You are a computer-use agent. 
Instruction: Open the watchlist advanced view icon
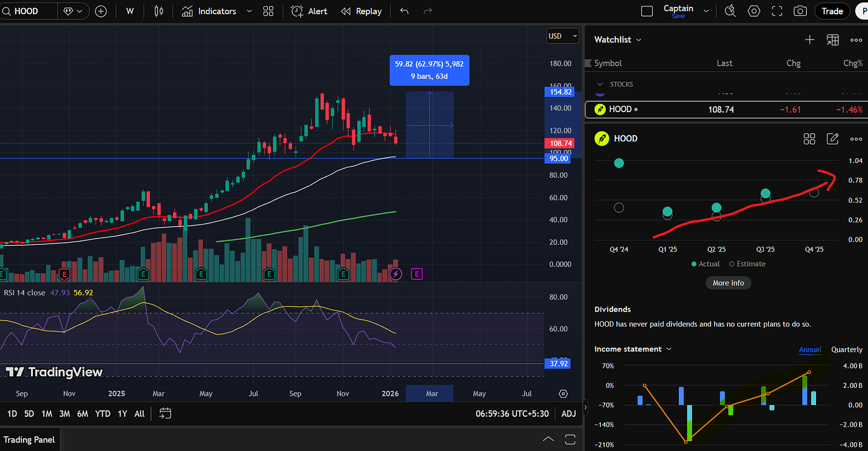click(x=833, y=40)
